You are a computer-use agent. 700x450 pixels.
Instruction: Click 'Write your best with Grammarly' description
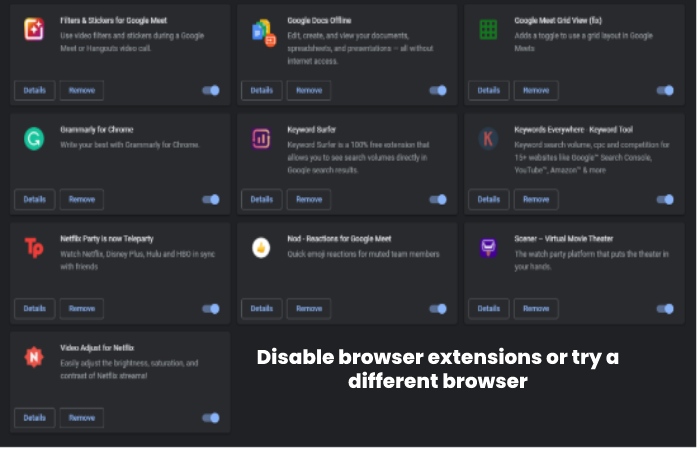point(130,145)
